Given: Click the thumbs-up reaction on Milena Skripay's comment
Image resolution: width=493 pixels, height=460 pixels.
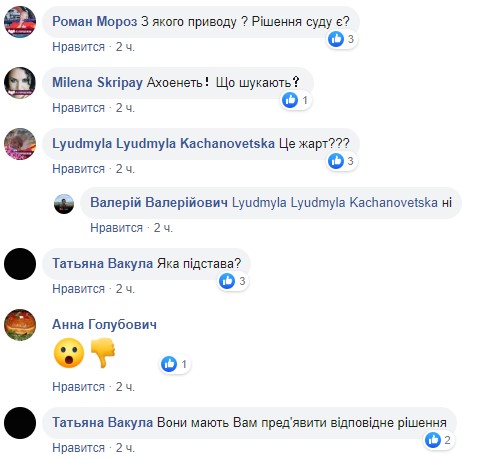Looking at the screenshot, I should 290,100.
